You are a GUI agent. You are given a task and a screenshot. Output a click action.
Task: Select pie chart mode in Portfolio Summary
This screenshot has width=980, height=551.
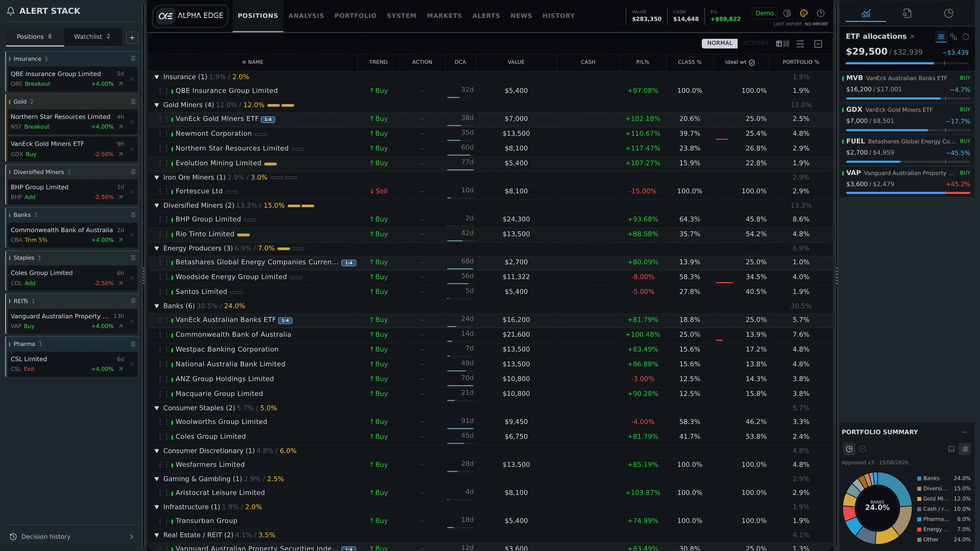(x=849, y=449)
